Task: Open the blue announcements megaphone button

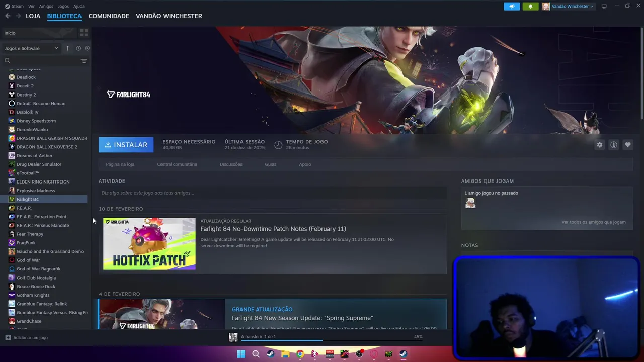Action: tap(512, 7)
